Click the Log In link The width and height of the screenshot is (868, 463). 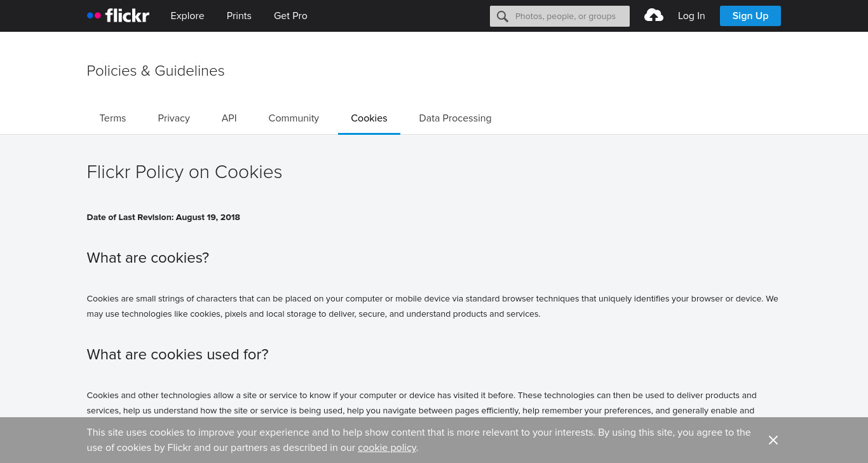[691, 16]
